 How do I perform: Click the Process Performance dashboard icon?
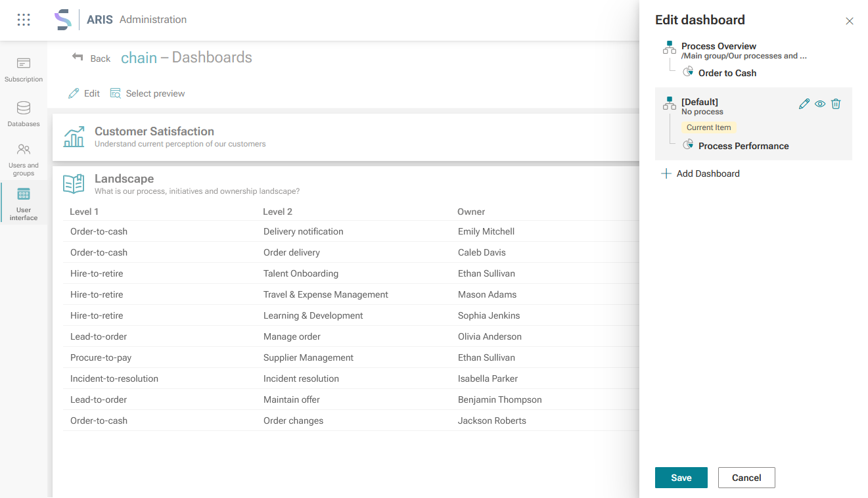click(x=688, y=145)
